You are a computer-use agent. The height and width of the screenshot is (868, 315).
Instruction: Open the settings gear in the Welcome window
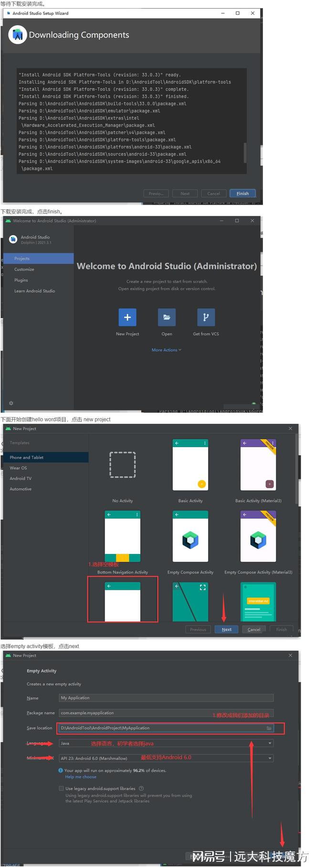point(11,403)
